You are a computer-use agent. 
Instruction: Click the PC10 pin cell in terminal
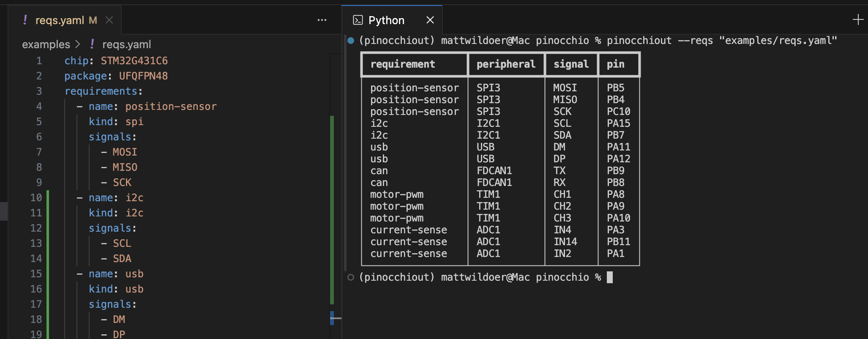click(x=619, y=112)
